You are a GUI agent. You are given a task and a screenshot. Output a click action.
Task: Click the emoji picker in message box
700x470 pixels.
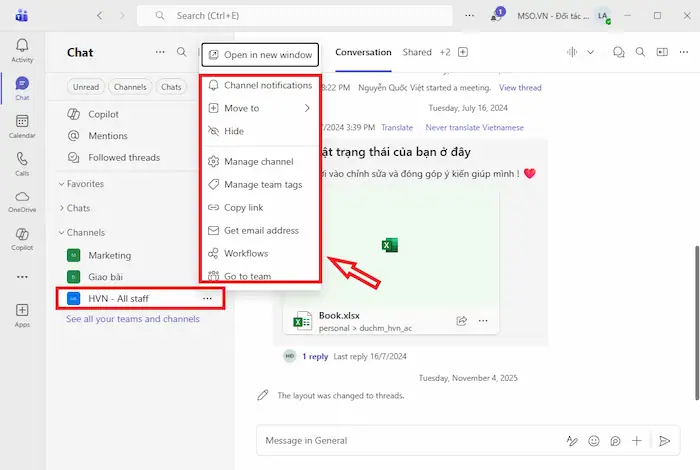tap(594, 440)
